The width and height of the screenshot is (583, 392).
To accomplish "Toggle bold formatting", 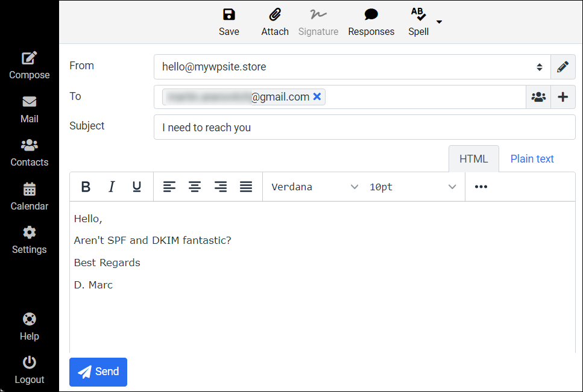I will 86,187.
